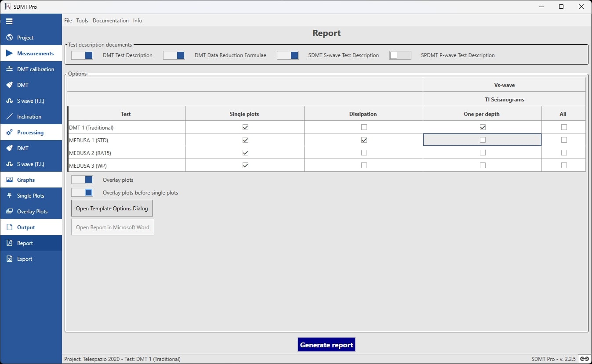Image resolution: width=592 pixels, height=364 pixels.
Task: Click the S wave icon under Measurements
Action: (9, 101)
